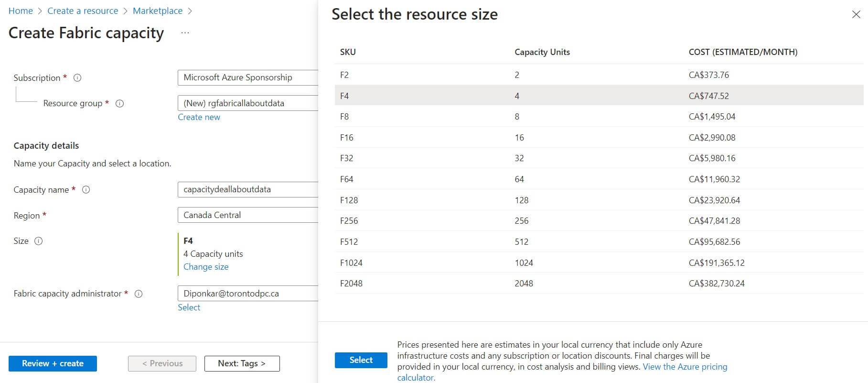Click the info icon beside Size
868x383 pixels.
click(x=39, y=241)
